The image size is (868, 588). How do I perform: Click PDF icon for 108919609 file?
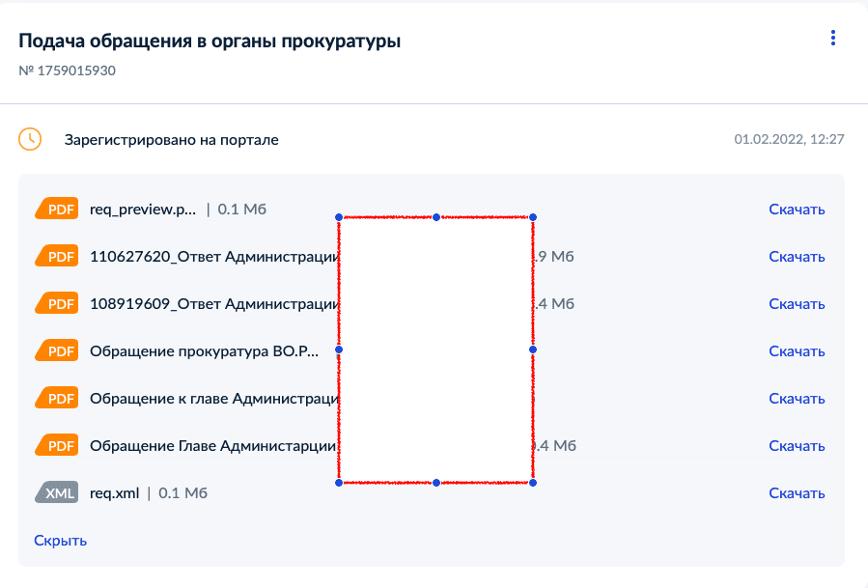pyautogui.click(x=56, y=303)
